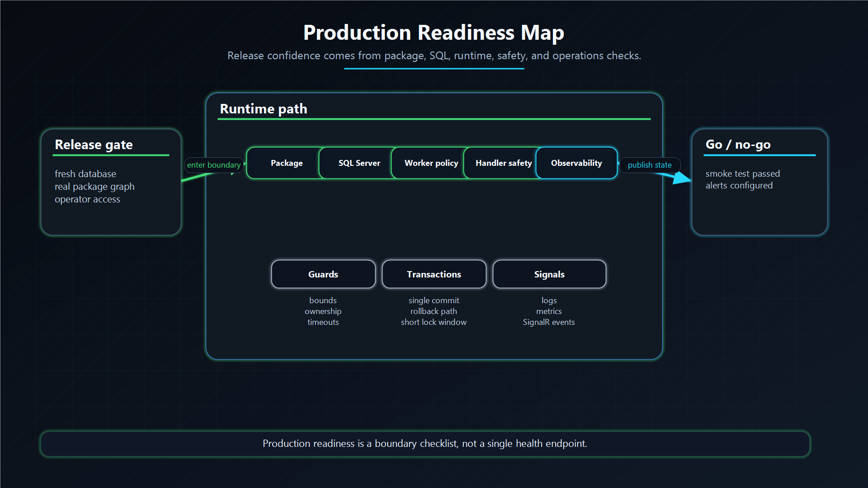Click the Guards box

click(323, 274)
